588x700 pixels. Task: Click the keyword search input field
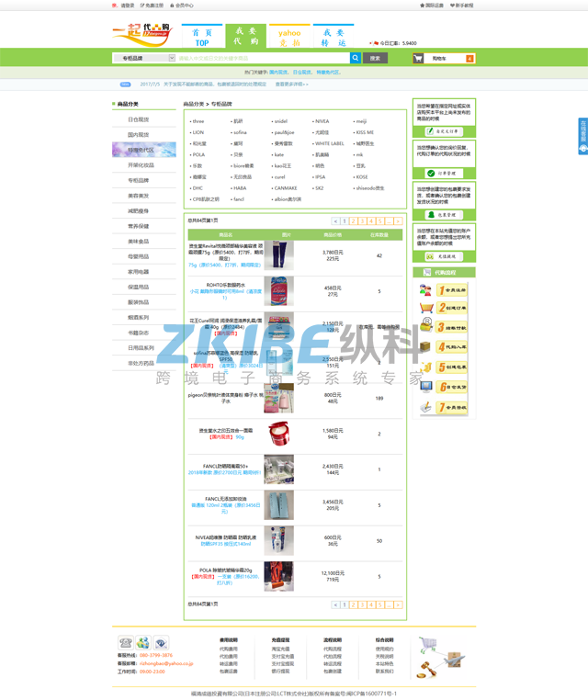pyautogui.click(x=263, y=58)
